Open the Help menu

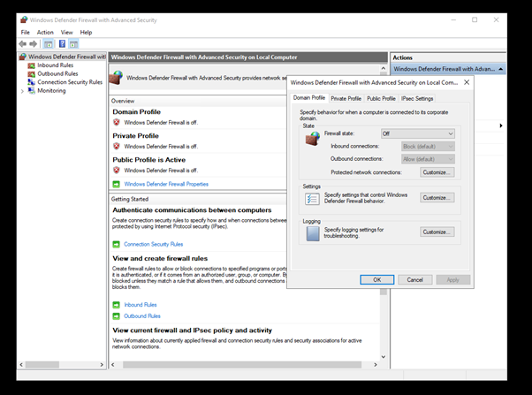(86, 32)
